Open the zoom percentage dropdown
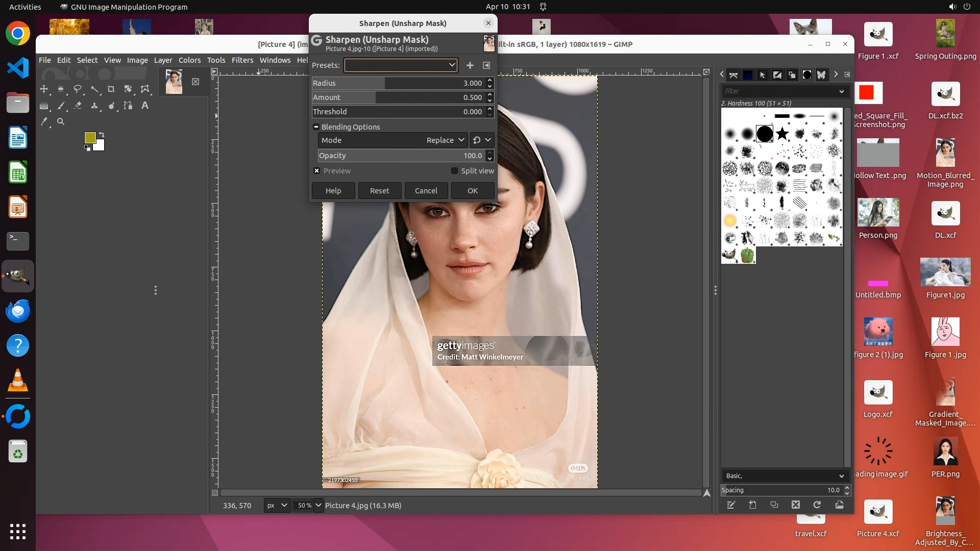 point(318,505)
